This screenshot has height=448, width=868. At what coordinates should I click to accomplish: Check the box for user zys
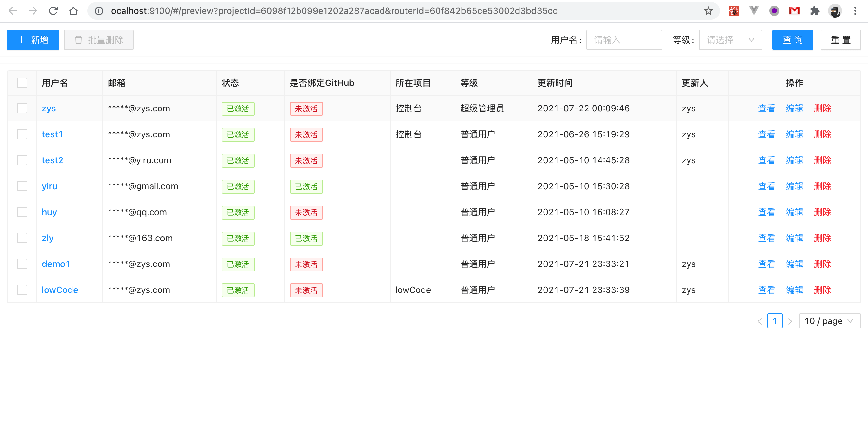22,109
